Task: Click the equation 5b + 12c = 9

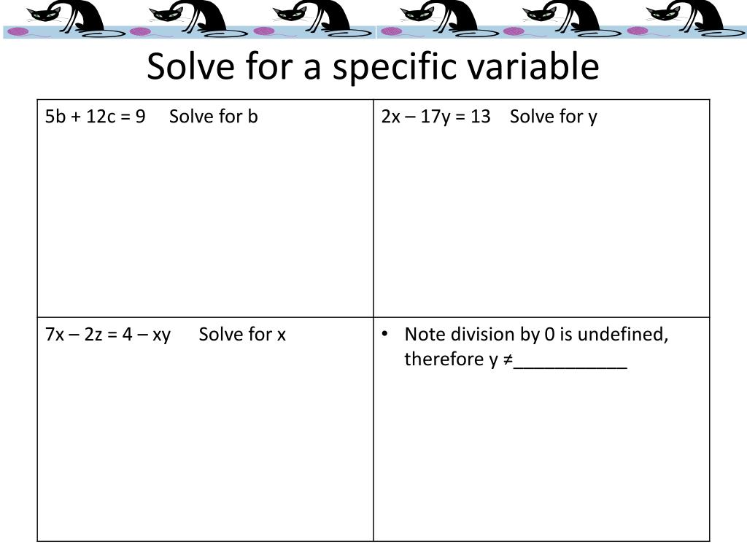Action: (x=95, y=117)
